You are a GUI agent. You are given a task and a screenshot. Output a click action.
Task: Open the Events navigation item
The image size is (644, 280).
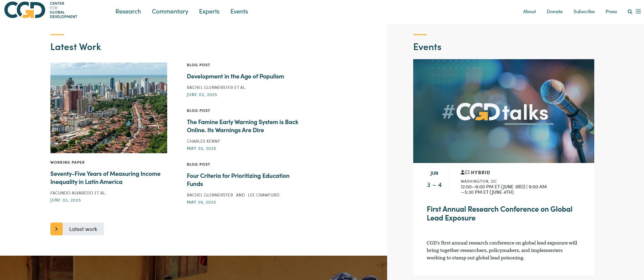click(239, 11)
